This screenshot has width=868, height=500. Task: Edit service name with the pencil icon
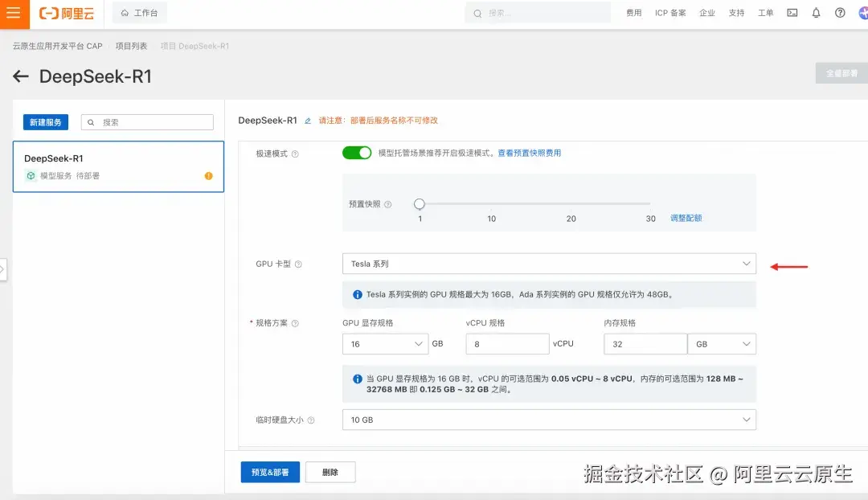pyautogui.click(x=309, y=119)
